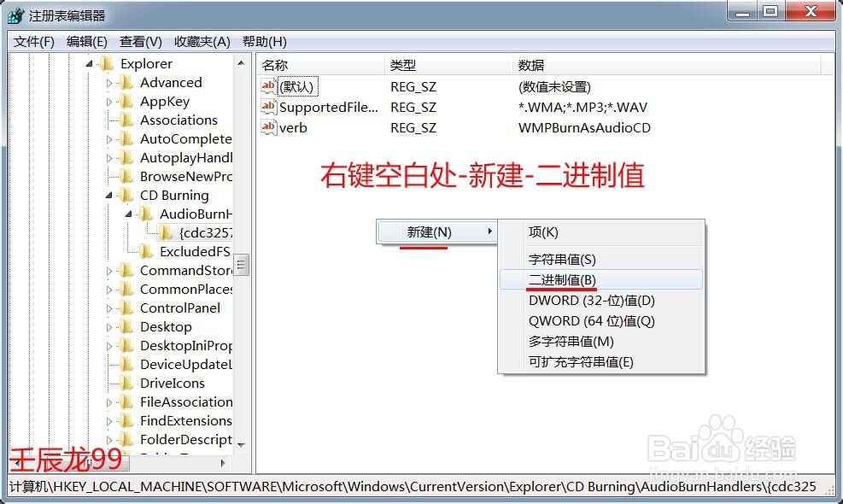Screen dimensions: 843x504
Task: Click the AudioBurnH folder icon
Action: (146, 214)
